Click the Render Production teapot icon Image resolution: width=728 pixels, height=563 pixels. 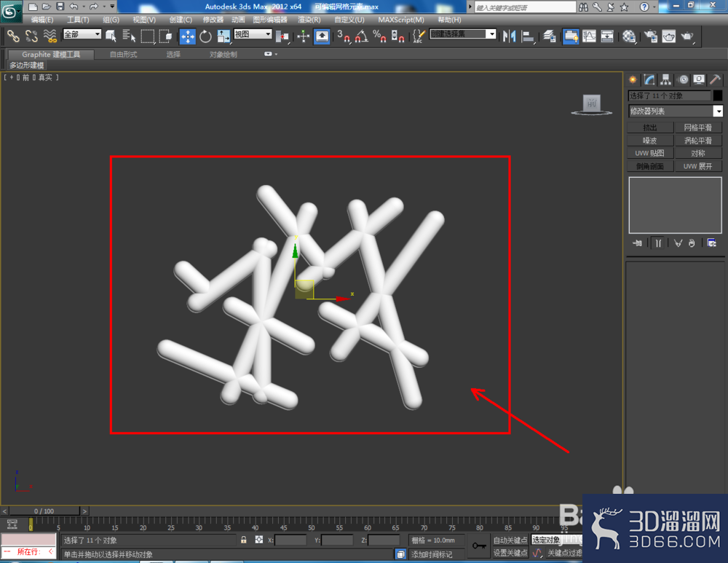pos(687,36)
